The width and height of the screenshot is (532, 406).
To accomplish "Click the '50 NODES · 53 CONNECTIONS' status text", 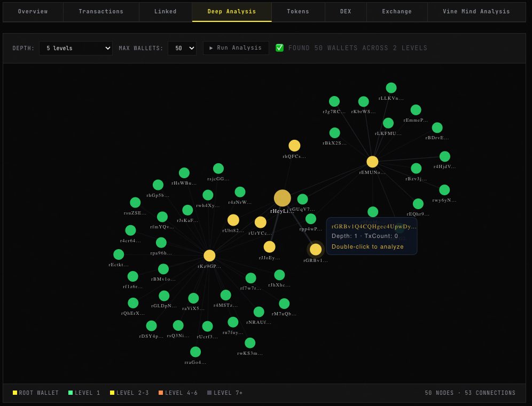I will pyautogui.click(x=470, y=393).
